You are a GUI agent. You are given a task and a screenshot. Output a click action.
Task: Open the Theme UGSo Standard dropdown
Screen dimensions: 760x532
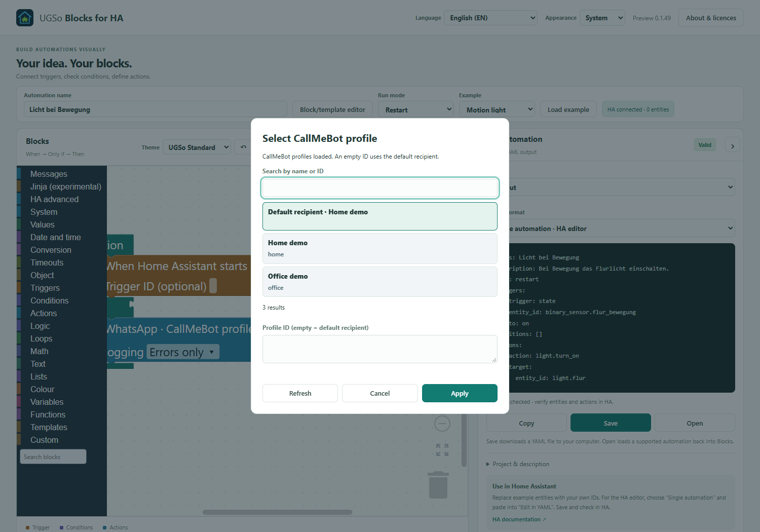coord(197,147)
